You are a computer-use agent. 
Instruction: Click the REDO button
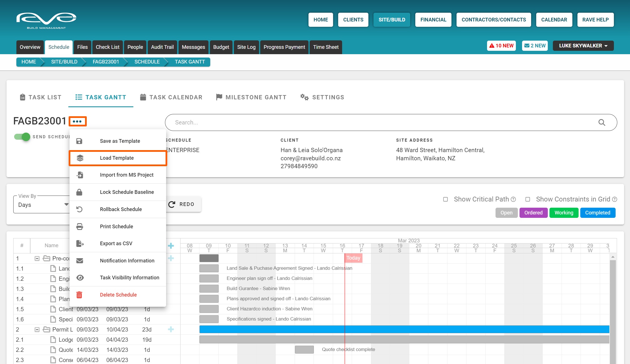point(182,204)
